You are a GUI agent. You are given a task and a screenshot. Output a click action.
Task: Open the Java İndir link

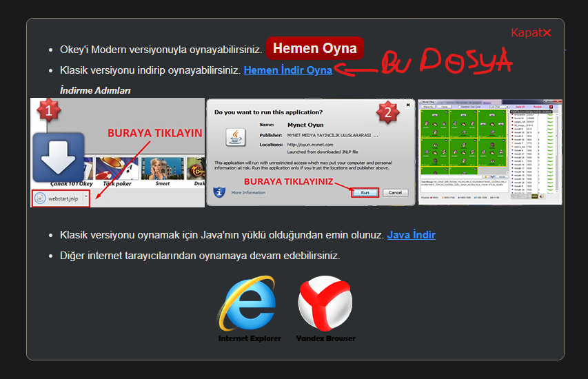(x=411, y=235)
